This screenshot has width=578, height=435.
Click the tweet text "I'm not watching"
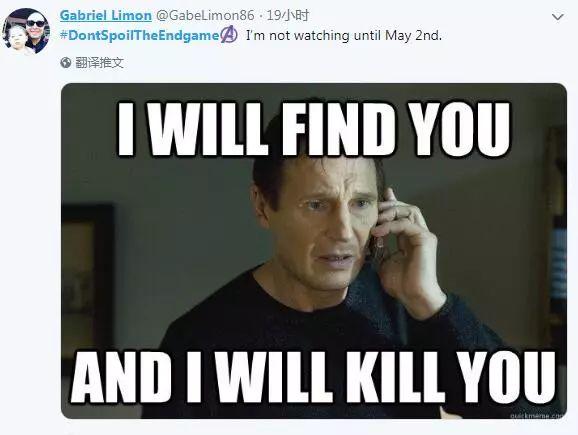coord(297,35)
